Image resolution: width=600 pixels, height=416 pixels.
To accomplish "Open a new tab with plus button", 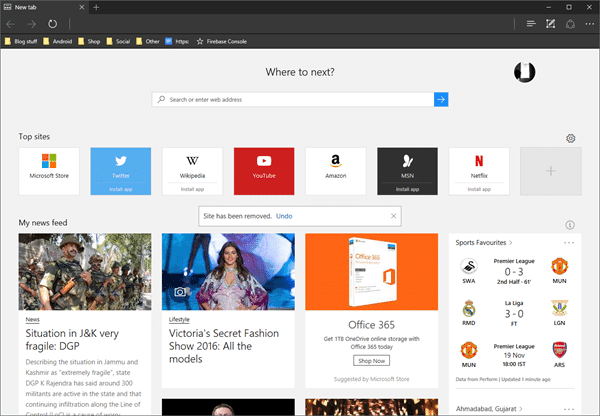I will [96, 7].
